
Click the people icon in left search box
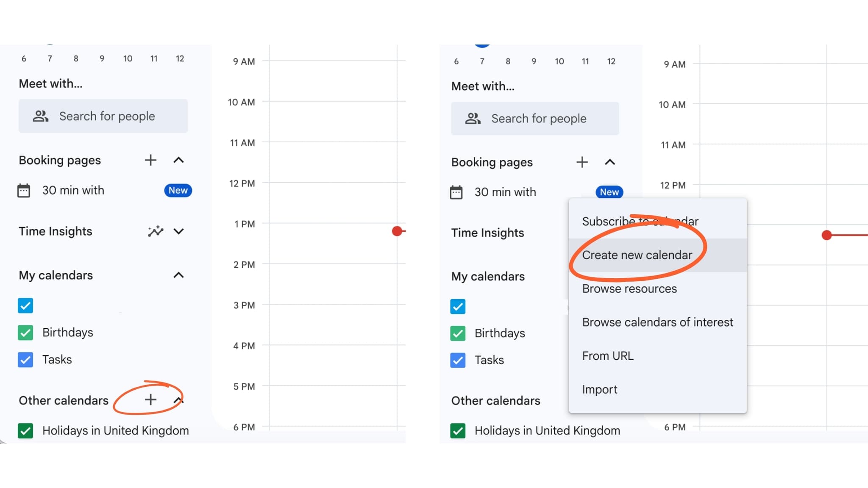tap(41, 116)
